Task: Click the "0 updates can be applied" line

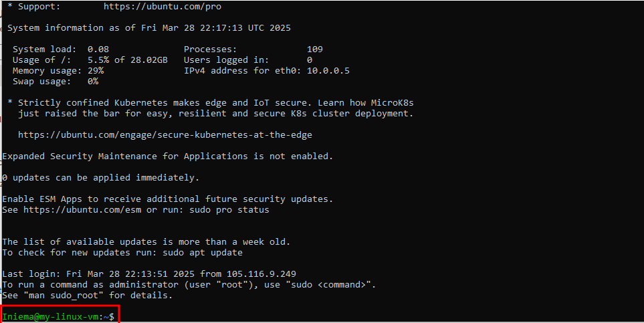Action: coord(100,177)
